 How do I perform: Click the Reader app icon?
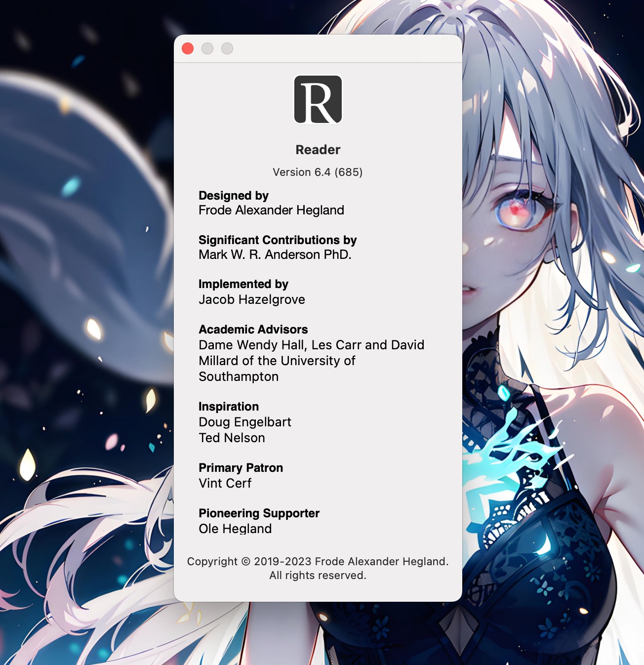click(318, 99)
